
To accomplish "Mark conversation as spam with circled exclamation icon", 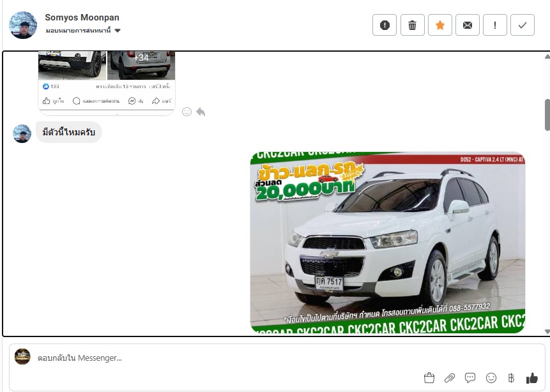I will (x=385, y=25).
